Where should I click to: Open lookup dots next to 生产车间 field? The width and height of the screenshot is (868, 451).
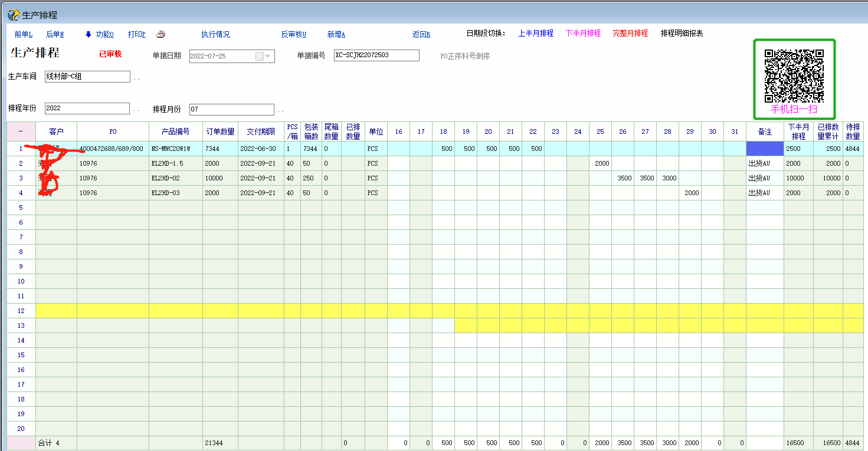[x=136, y=78]
